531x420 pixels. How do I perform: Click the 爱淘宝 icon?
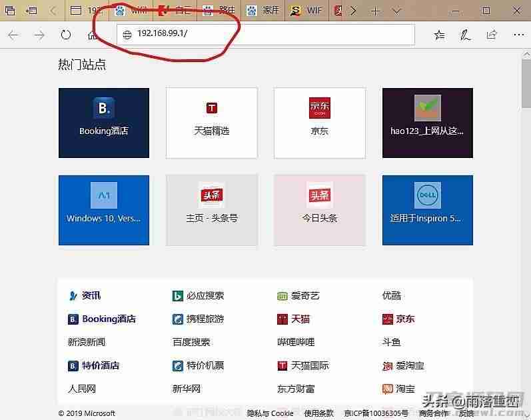click(387, 366)
